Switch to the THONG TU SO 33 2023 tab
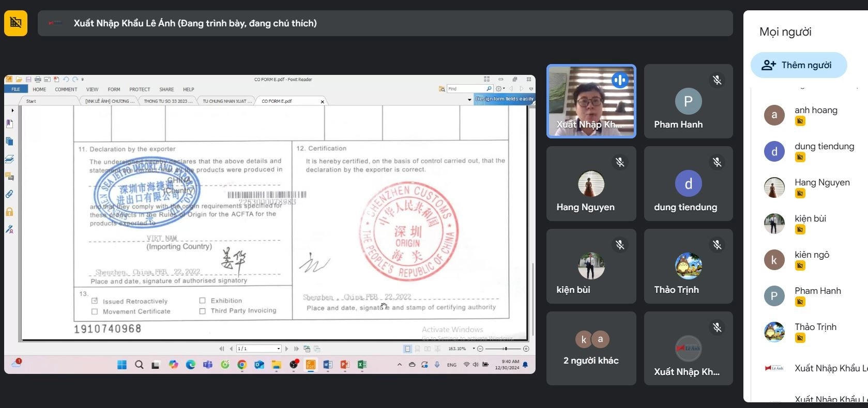 tap(167, 101)
